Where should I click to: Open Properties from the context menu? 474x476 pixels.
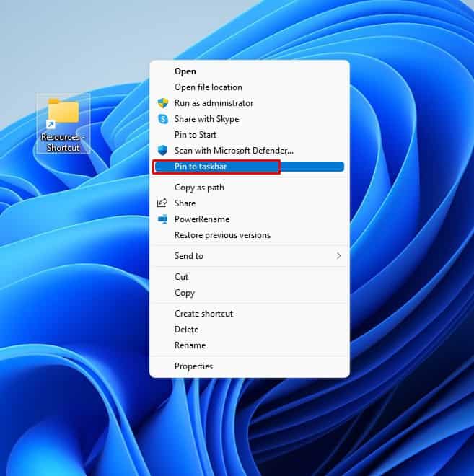click(250, 366)
